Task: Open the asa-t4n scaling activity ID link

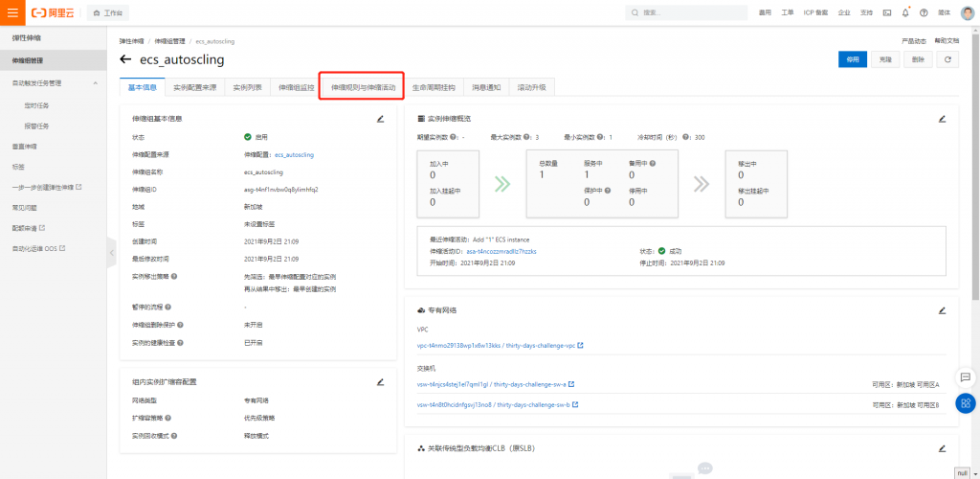Action: [x=501, y=251]
